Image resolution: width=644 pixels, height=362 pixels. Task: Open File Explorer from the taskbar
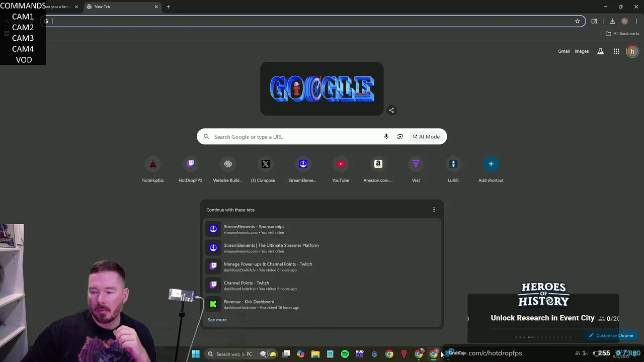(x=315, y=354)
